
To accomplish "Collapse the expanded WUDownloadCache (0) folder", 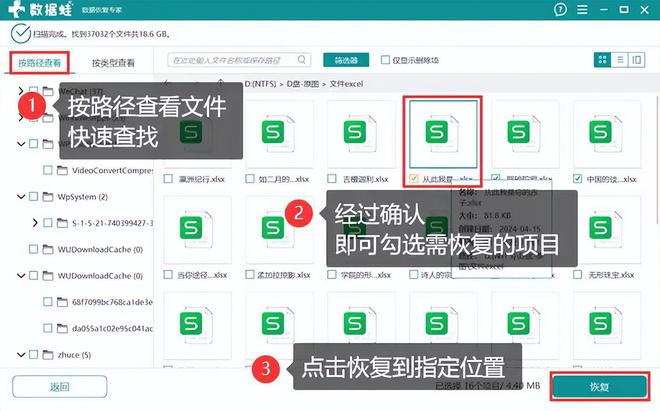I will click(21, 276).
